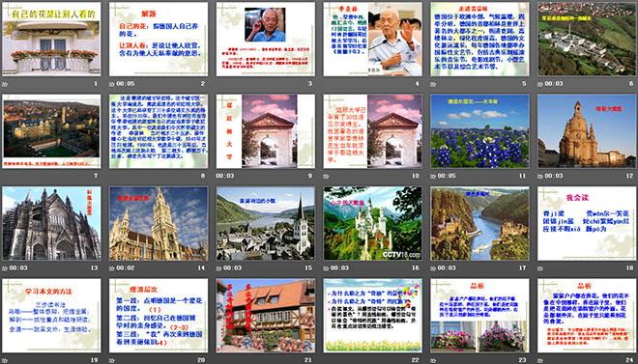Click the animation star icon under slide 10
Image resolution: width=638 pixels, height=364 pixels.
point(327,177)
